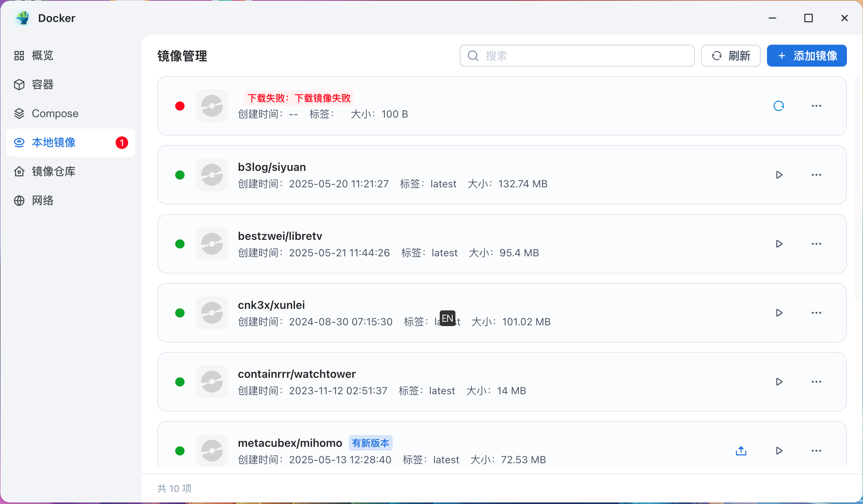Click the red notification badge on 本地镜像
Viewport: 863px width, 504px height.
(x=122, y=143)
